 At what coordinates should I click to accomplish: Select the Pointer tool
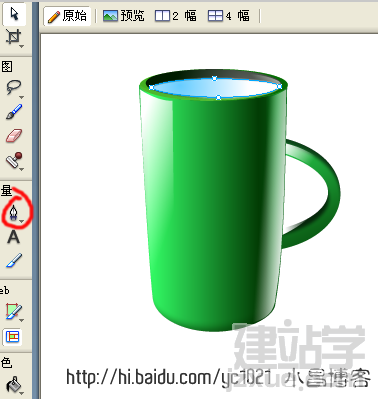pyautogui.click(x=14, y=15)
